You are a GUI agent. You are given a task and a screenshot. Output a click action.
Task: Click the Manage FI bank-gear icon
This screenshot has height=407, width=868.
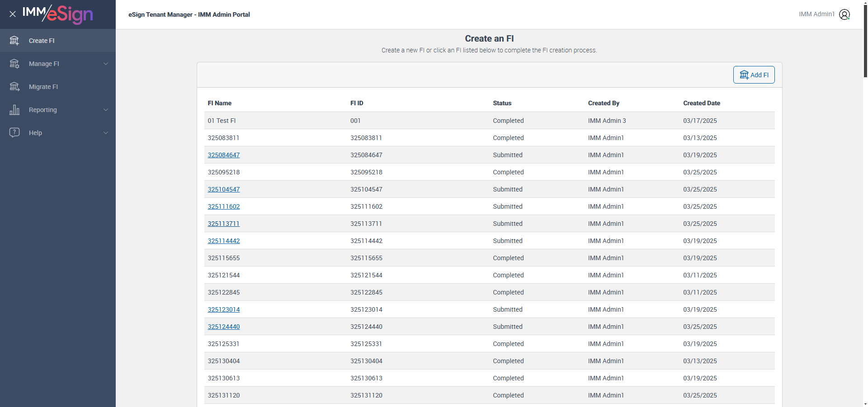point(14,64)
